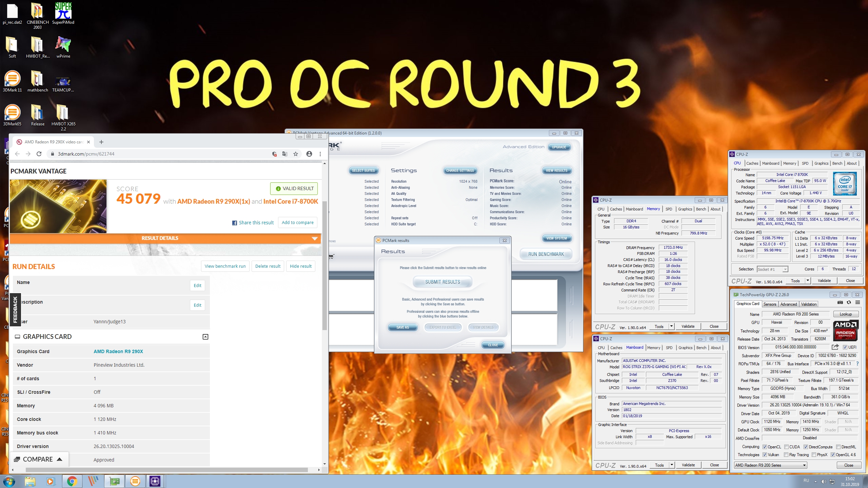
Task: Toggle the Ray Tracing checkbox
Action: [x=786, y=455]
